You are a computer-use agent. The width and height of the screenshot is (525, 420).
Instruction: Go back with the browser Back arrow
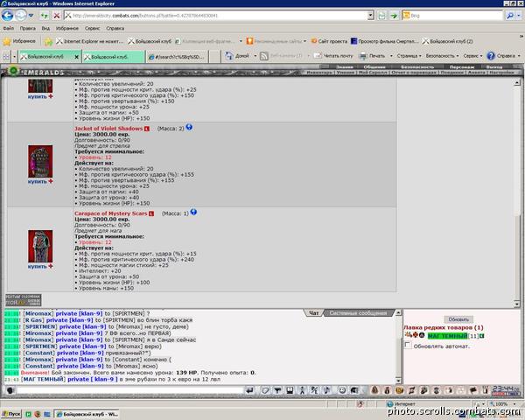(7, 16)
